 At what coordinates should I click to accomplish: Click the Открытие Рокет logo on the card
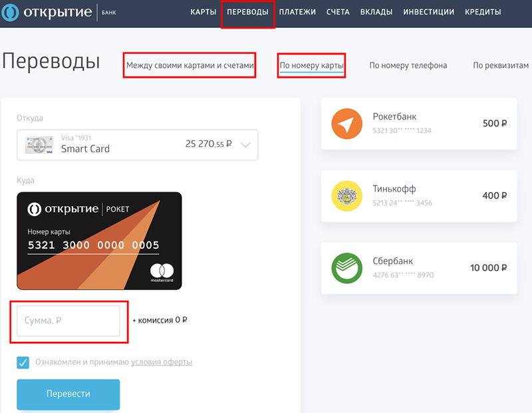78,209
